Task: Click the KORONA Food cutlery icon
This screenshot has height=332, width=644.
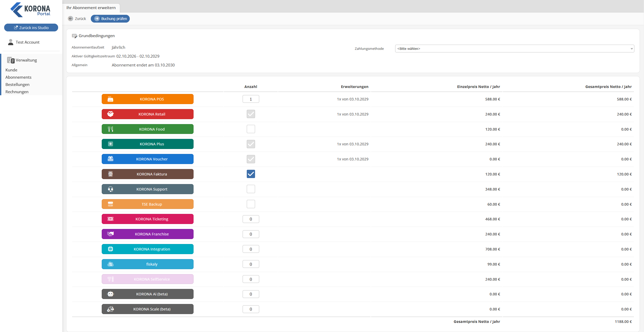Action: pos(110,129)
